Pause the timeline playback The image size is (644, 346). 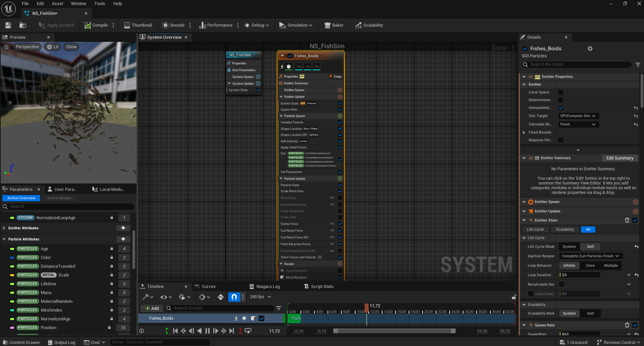pos(207,331)
